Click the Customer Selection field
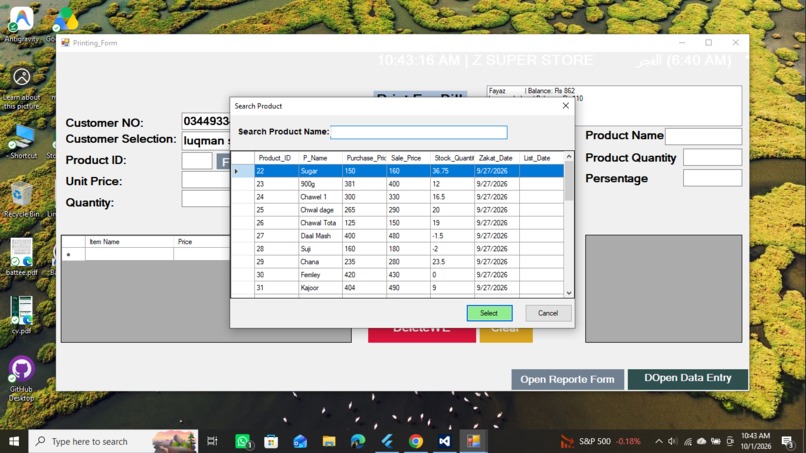Screen dimensions: 806x453 (206, 140)
